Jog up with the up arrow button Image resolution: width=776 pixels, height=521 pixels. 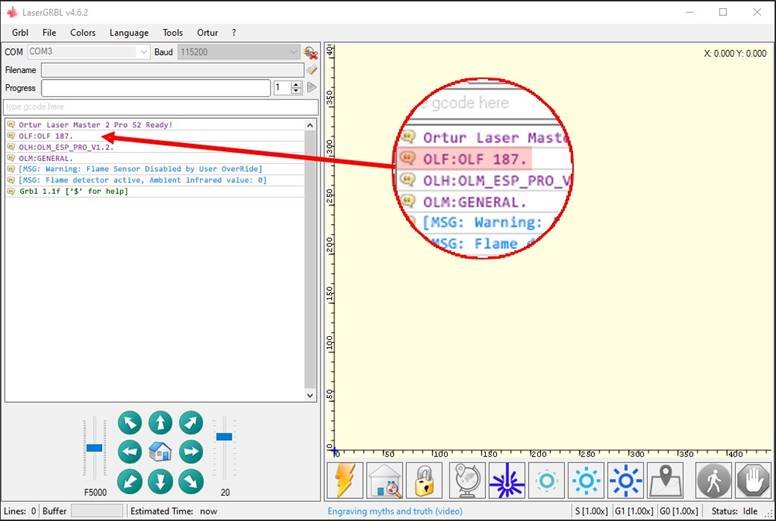[x=160, y=423]
